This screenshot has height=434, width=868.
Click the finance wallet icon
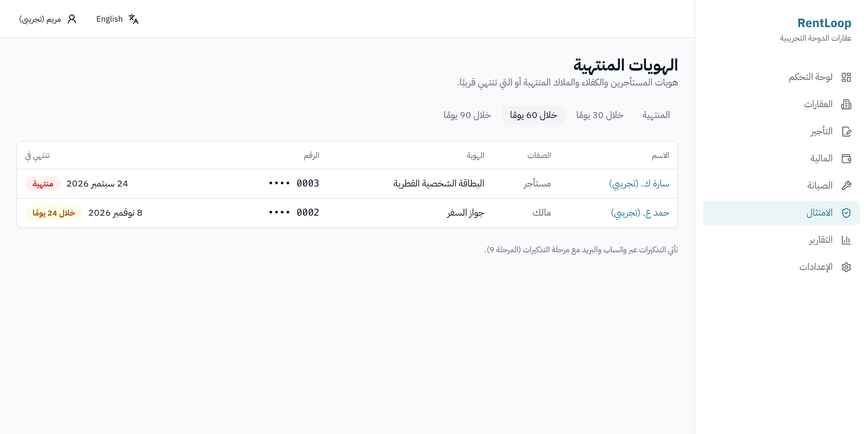pos(846,159)
